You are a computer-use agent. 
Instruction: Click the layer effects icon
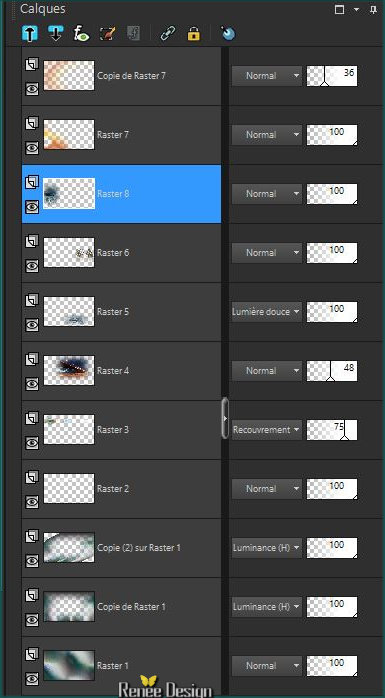coord(81,34)
